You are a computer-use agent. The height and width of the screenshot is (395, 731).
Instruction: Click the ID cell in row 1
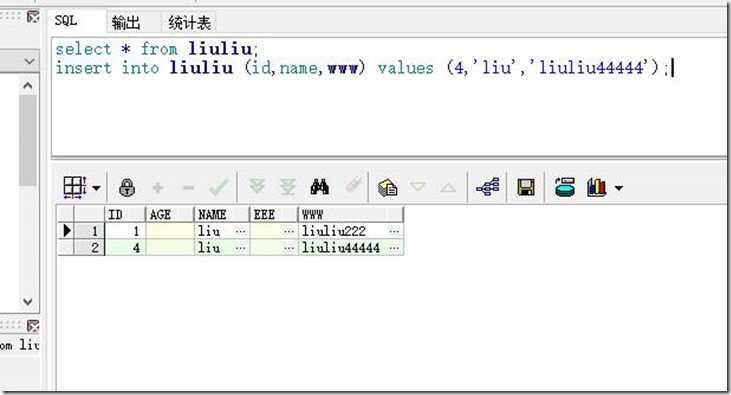coord(125,231)
